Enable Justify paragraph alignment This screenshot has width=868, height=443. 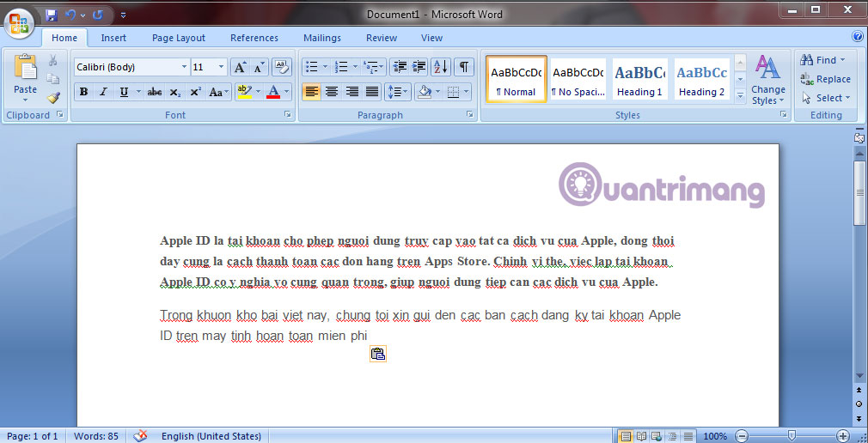(x=372, y=92)
